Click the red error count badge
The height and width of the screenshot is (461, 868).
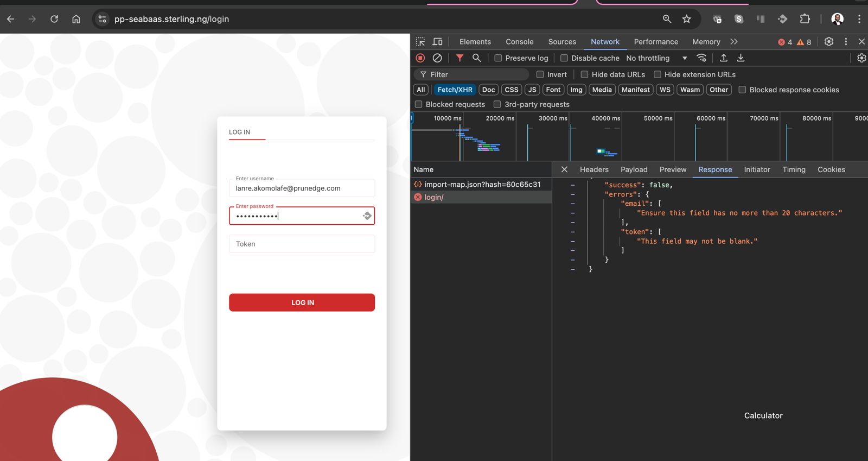pyautogui.click(x=785, y=42)
